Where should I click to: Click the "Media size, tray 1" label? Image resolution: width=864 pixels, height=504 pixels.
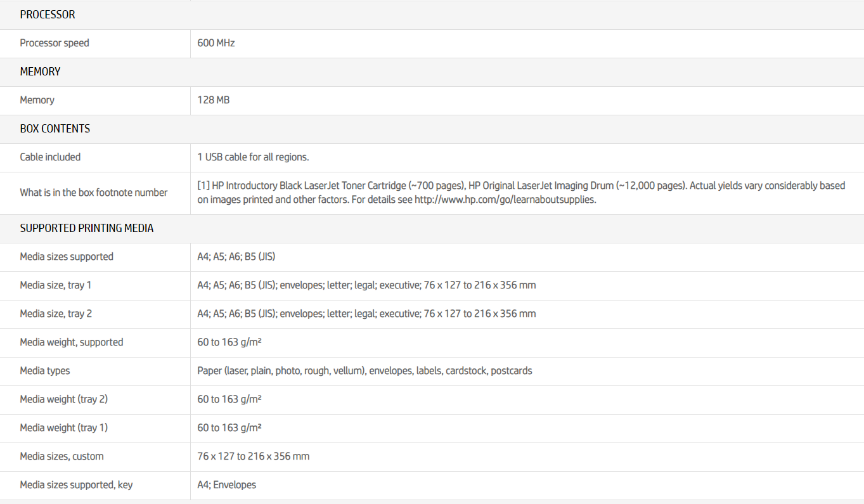(56, 285)
